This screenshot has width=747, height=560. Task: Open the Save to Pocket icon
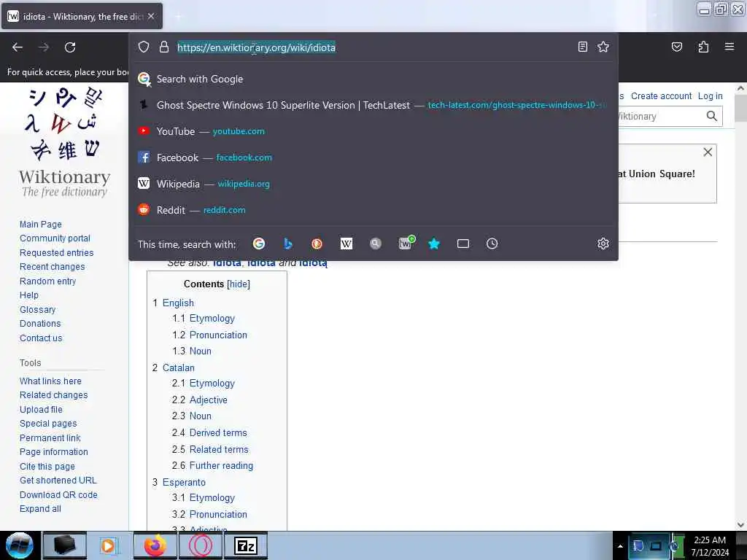676,47
